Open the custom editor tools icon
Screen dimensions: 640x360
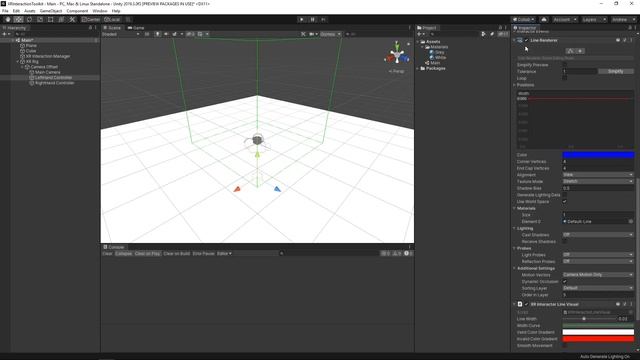pyautogui.click(x=72, y=20)
